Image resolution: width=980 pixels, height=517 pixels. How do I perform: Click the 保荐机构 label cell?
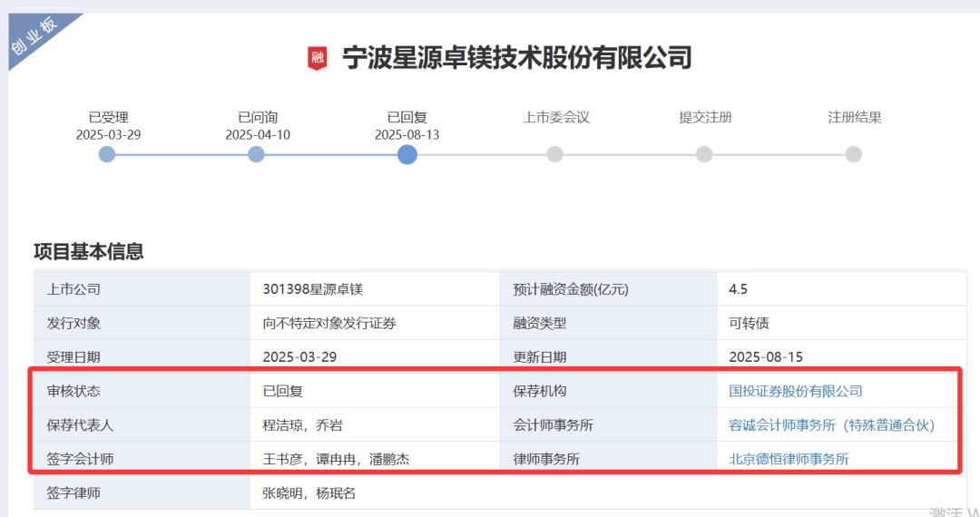pyautogui.click(x=608, y=392)
